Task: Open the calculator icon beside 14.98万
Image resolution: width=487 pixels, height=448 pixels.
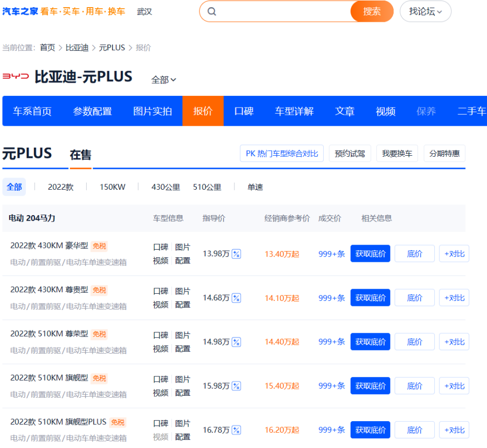Action: coord(236,341)
